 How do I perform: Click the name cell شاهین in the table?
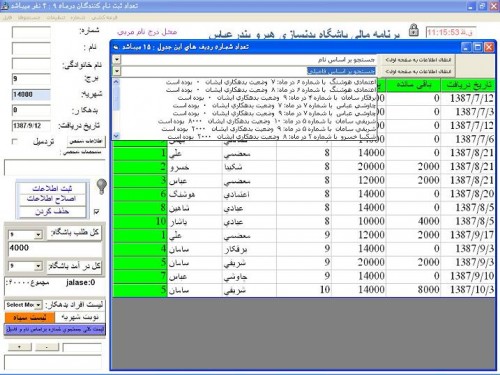coord(195,207)
